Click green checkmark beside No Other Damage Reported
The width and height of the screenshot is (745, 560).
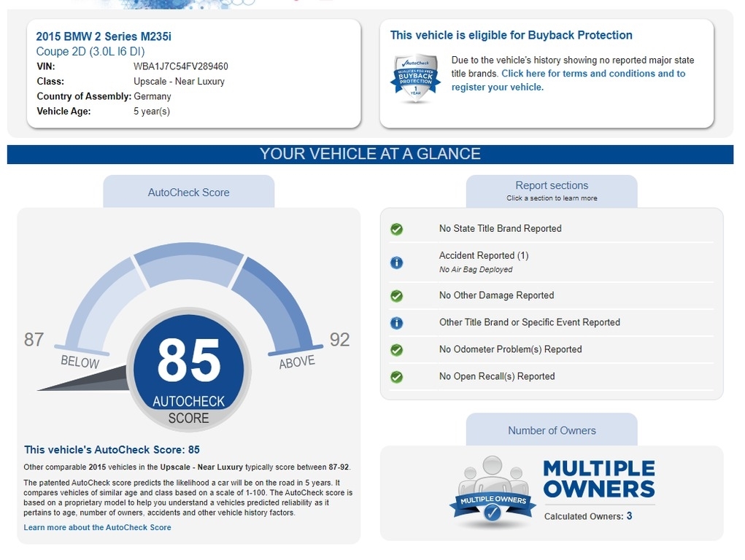click(396, 296)
